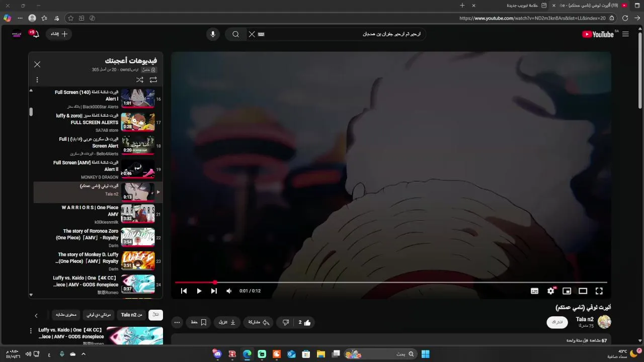Toggle playlist shuffle

140,80
